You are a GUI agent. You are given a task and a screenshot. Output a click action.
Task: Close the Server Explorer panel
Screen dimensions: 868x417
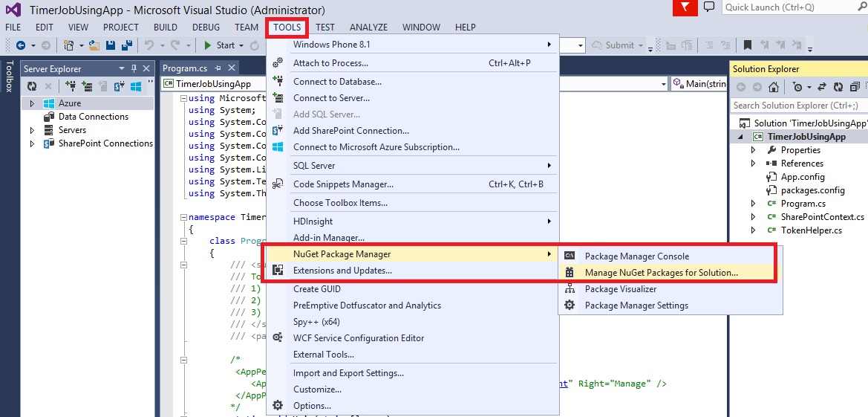(146, 68)
